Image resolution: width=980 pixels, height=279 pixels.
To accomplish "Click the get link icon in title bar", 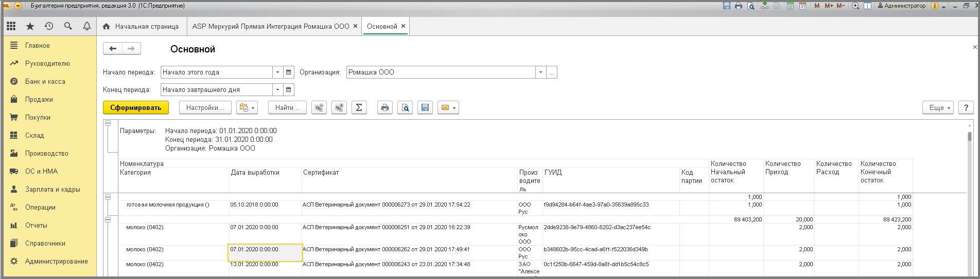I will pos(765,6).
